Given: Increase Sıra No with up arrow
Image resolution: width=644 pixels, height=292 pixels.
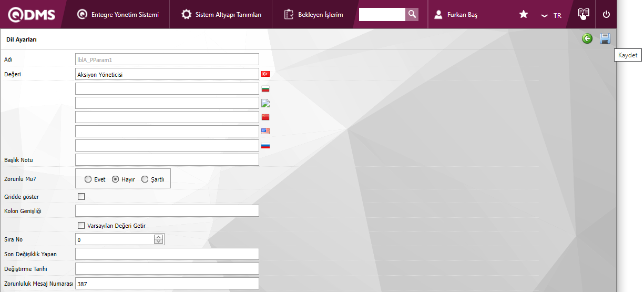Looking at the screenshot, I should pyautogui.click(x=159, y=237).
